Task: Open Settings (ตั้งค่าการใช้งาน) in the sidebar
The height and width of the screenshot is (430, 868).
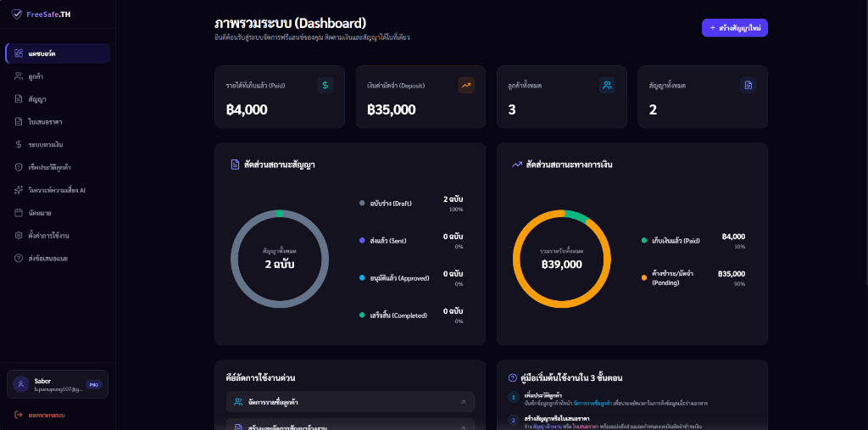Action: click(58, 236)
